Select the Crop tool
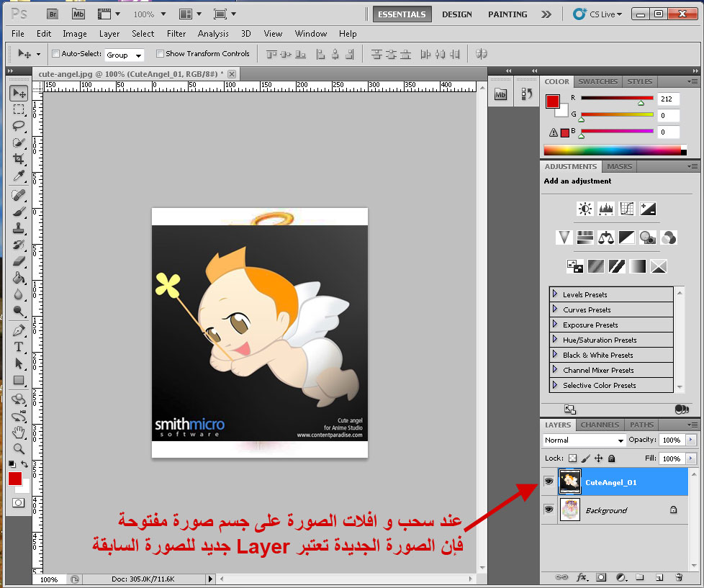 click(19, 158)
